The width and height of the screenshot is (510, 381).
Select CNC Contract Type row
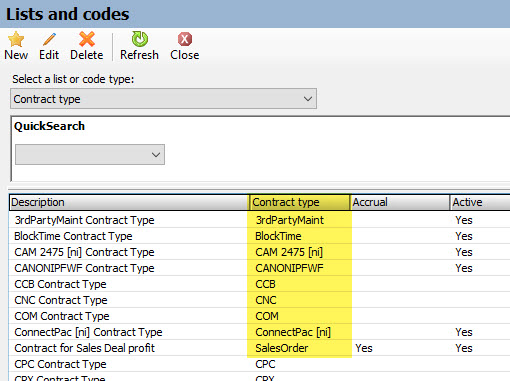click(x=260, y=300)
